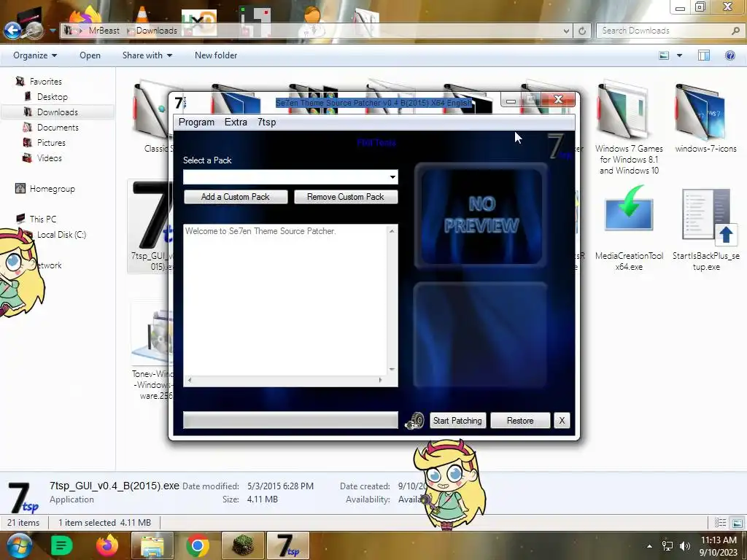Open File Explorer on the taskbar
This screenshot has width=747, height=560.
click(x=152, y=545)
